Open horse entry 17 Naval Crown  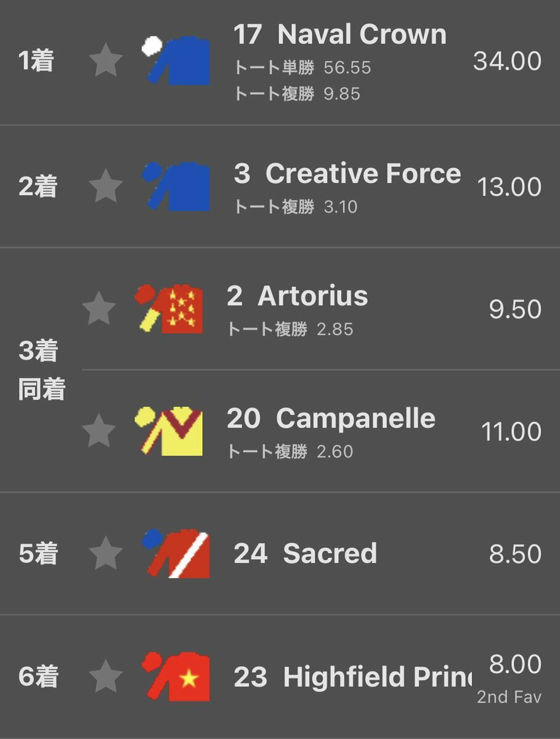pos(340,34)
